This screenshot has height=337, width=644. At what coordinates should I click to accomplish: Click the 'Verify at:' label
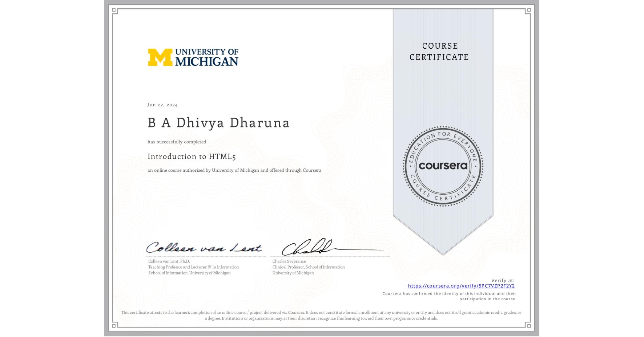(503, 280)
